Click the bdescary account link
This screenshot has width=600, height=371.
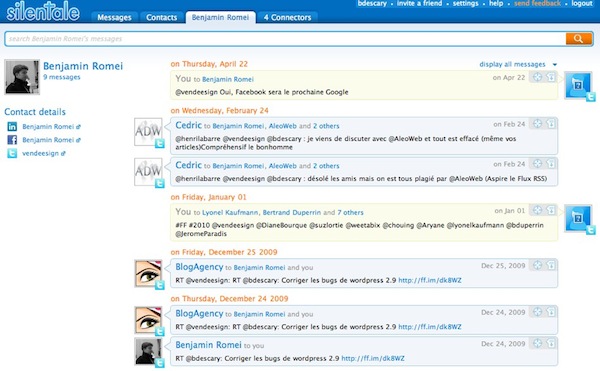pyautogui.click(x=372, y=3)
